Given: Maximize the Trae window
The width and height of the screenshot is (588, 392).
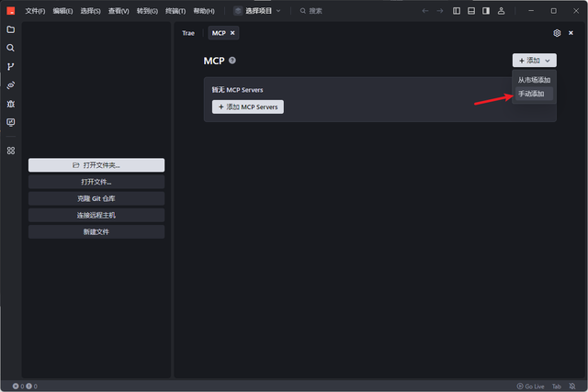Looking at the screenshot, I should pos(553,11).
